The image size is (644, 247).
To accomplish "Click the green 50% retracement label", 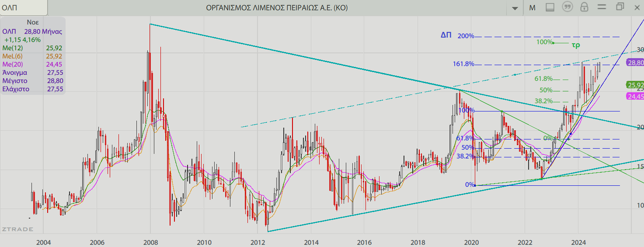I will (546, 90).
